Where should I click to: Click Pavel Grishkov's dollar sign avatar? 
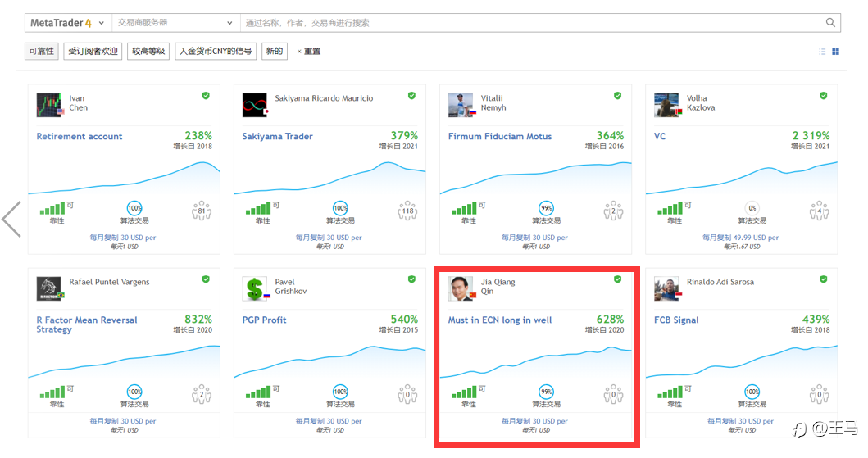pyautogui.click(x=255, y=288)
